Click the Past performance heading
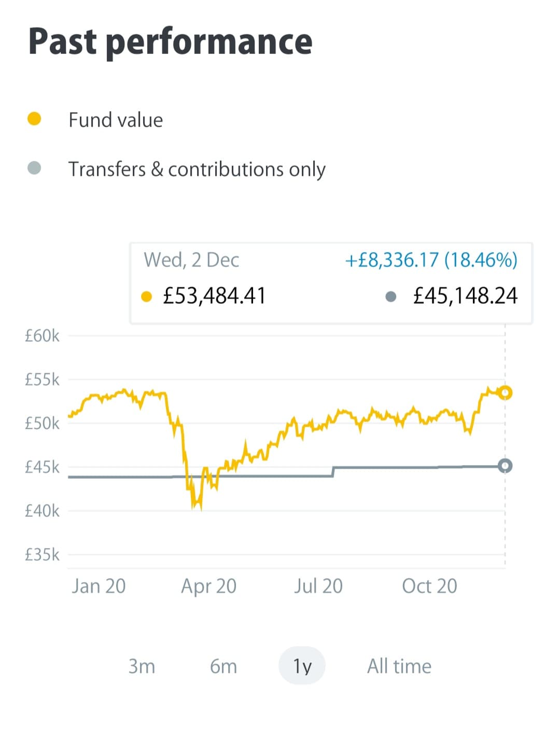Screen dimensions: 560x730 (x=170, y=41)
